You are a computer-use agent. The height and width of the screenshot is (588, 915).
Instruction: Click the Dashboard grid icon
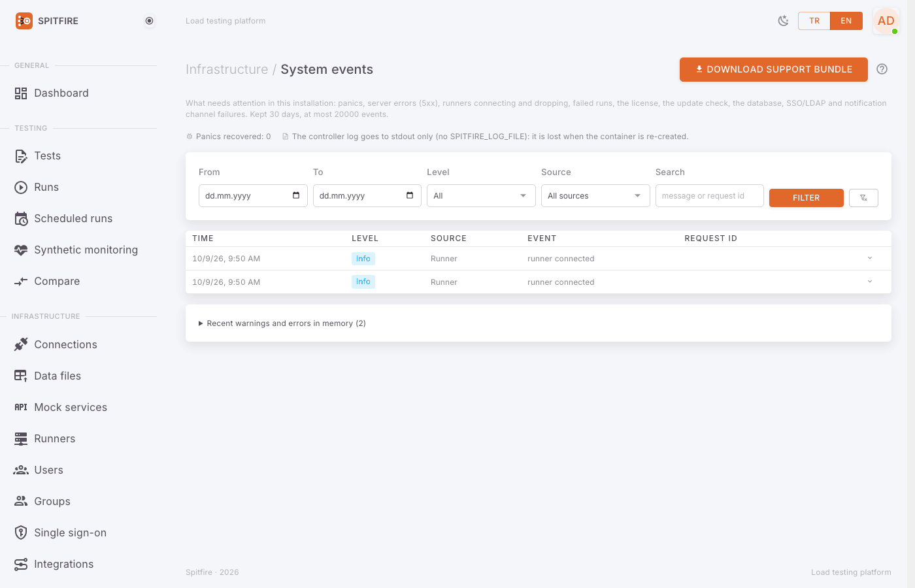21,93
